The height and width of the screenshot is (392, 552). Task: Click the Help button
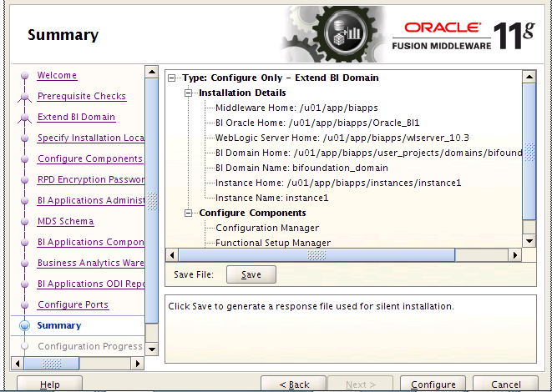point(49,384)
